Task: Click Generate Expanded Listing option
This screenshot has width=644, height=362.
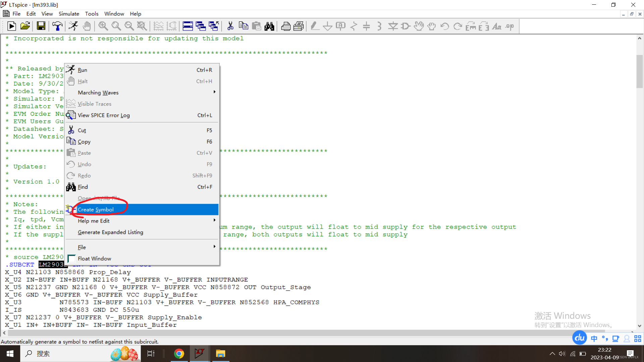Action: pos(110,232)
